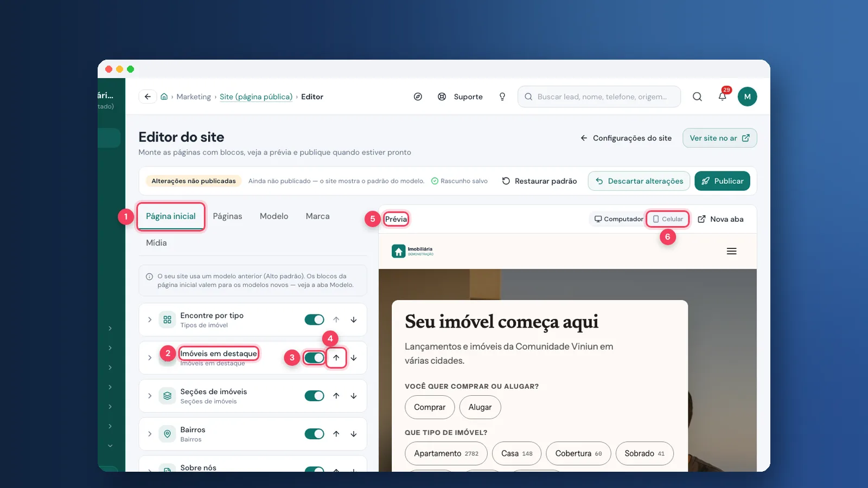Move Imóveis em destaque block down
The image size is (868, 488).
(x=354, y=358)
